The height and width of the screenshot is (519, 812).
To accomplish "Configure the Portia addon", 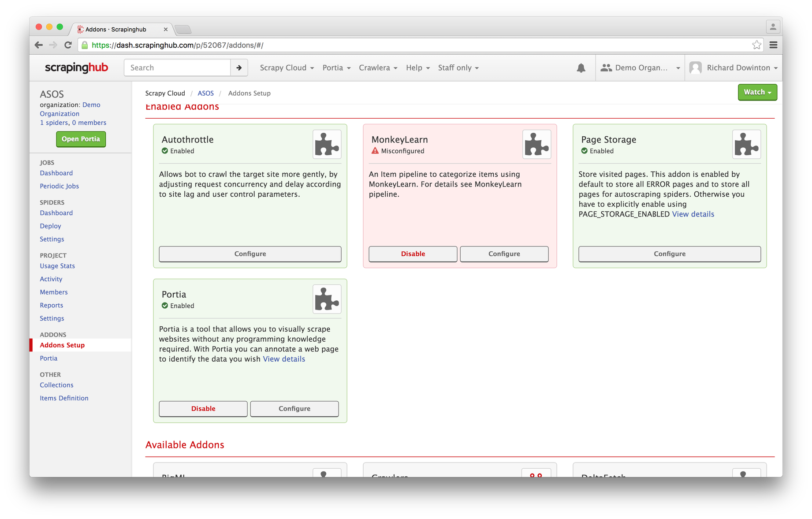I will pos(294,409).
